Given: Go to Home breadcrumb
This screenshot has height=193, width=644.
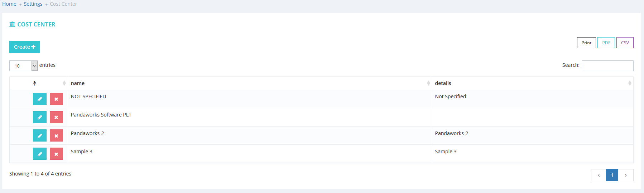Looking at the screenshot, I should tap(9, 4).
